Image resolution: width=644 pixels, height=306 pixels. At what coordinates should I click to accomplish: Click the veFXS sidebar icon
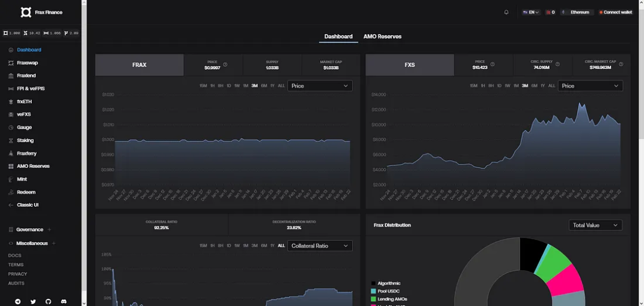pyautogui.click(x=11, y=115)
